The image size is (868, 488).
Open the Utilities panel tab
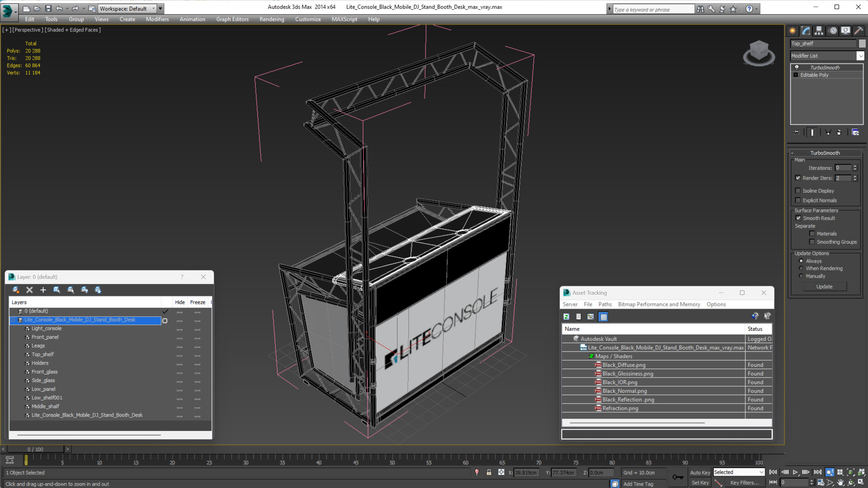(x=859, y=31)
